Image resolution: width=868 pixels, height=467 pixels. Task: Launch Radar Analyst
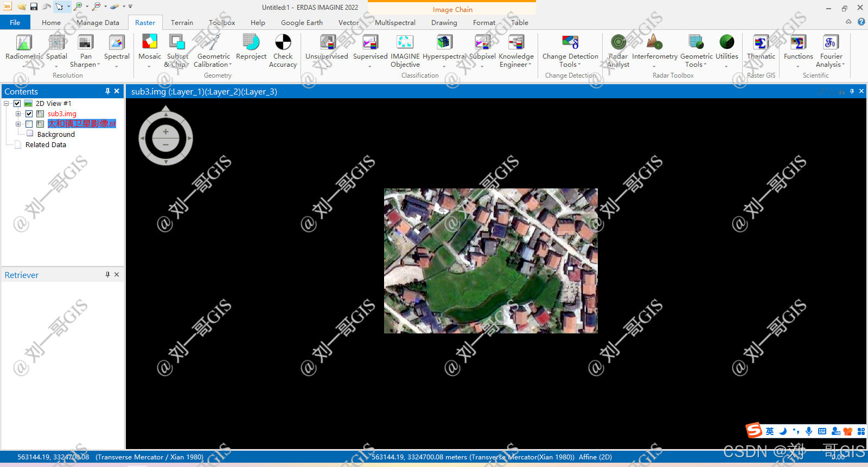[618, 50]
